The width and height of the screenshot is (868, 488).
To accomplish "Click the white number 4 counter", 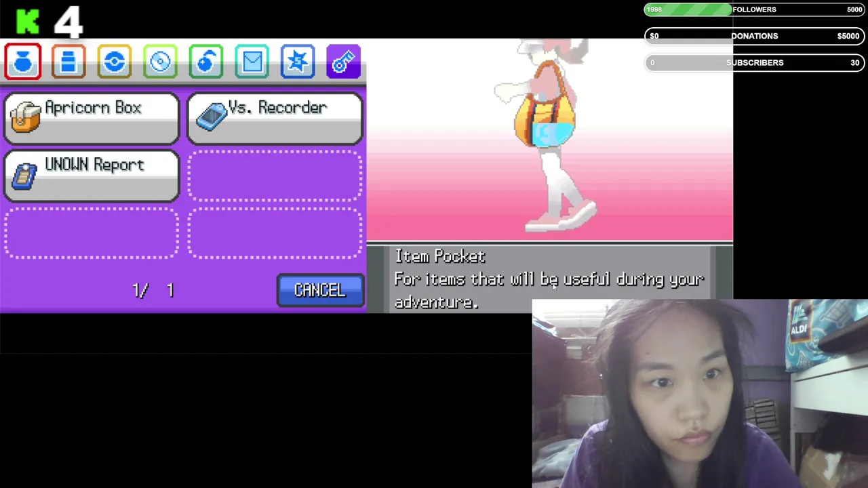I will click(x=68, y=22).
